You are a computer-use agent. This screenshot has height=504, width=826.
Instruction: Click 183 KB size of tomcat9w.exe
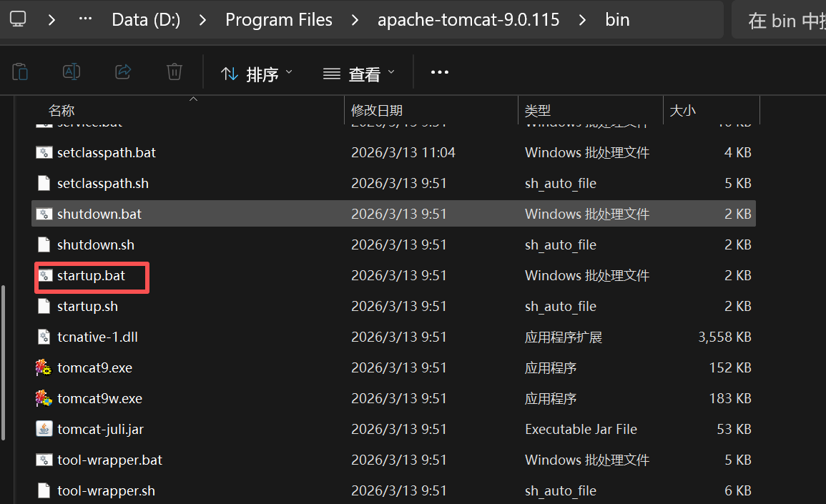click(730, 399)
